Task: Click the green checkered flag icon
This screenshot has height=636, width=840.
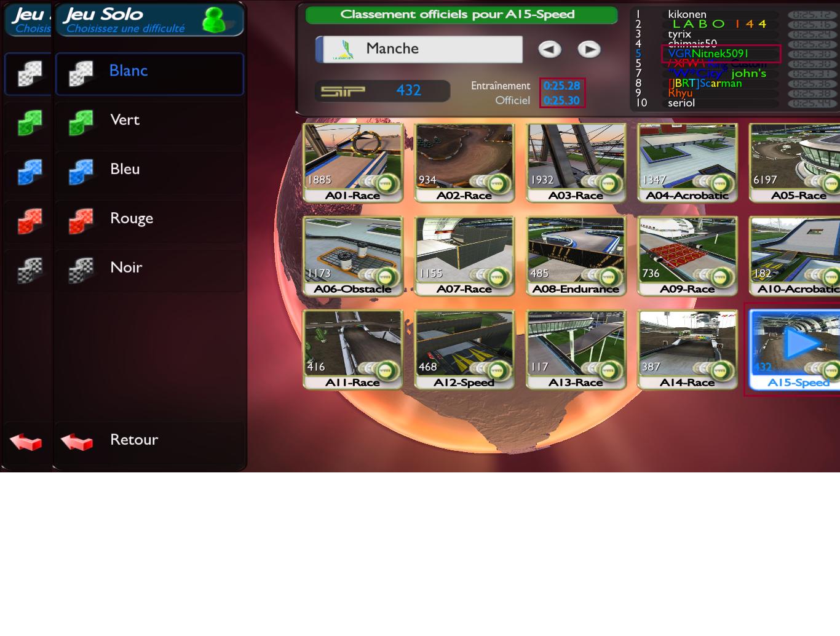Action: tap(81, 122)
